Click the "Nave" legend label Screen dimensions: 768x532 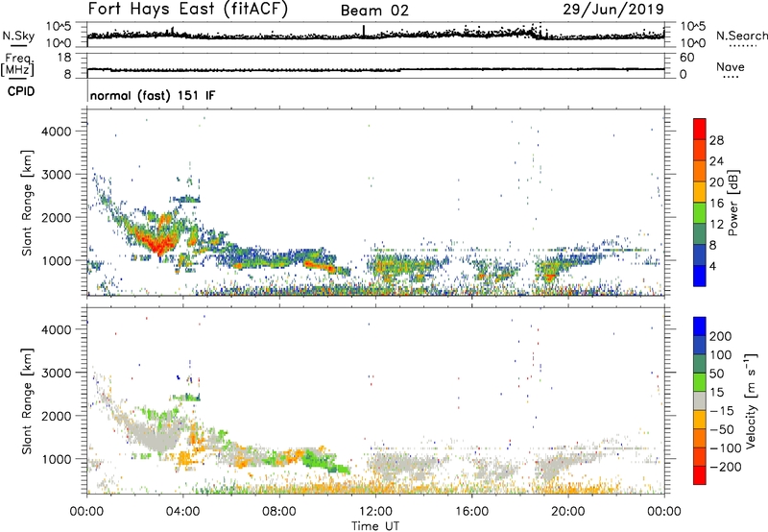click(731, 66)
